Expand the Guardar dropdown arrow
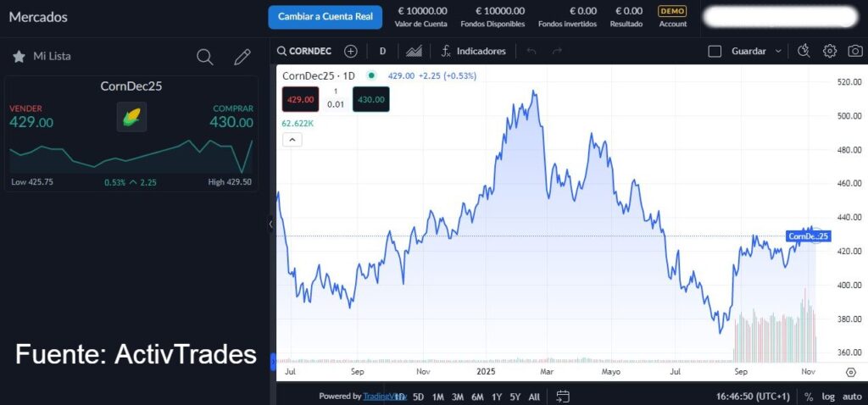868x405 pixels. pos(778,52)
